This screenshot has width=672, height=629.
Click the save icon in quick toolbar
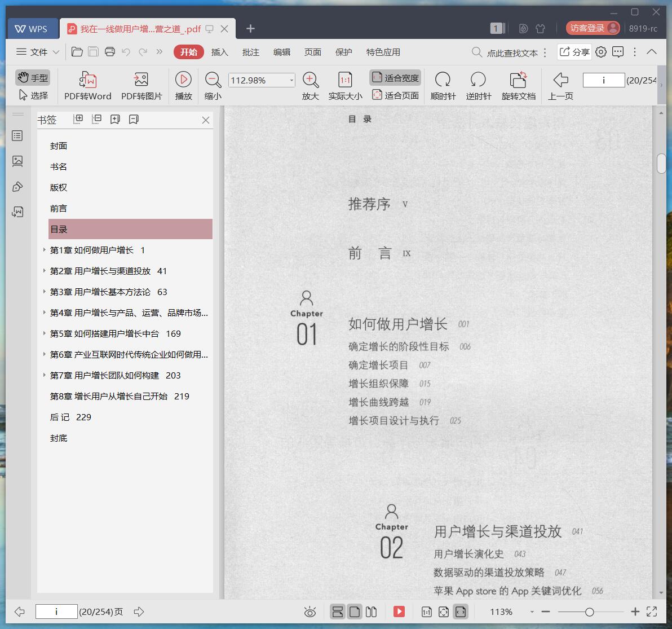pyautogui.click(x=93, y=52)
